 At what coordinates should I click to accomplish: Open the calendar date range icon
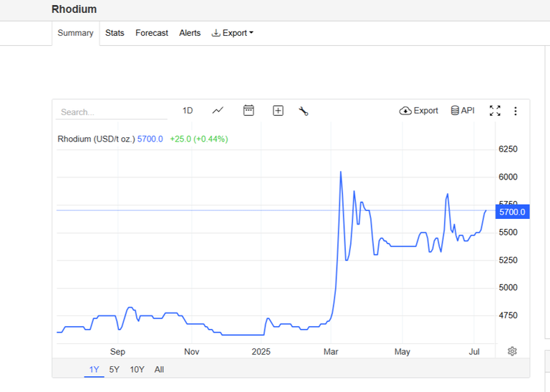tap(249, 110)
